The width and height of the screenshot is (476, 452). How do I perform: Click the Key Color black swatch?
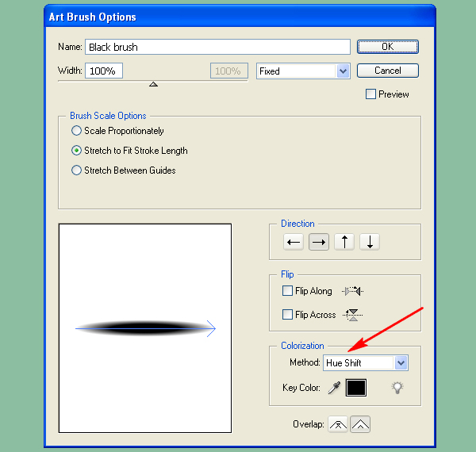pos(356,388)
